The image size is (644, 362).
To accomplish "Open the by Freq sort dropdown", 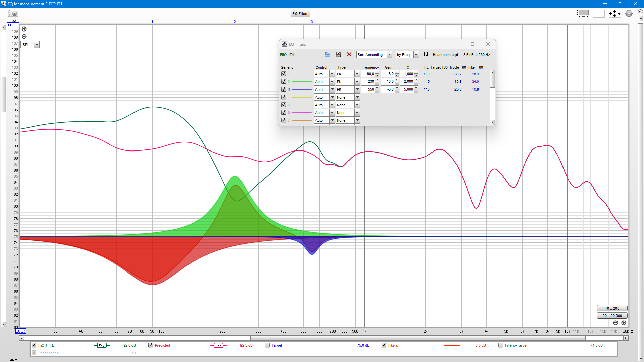I will pos(407,55).
